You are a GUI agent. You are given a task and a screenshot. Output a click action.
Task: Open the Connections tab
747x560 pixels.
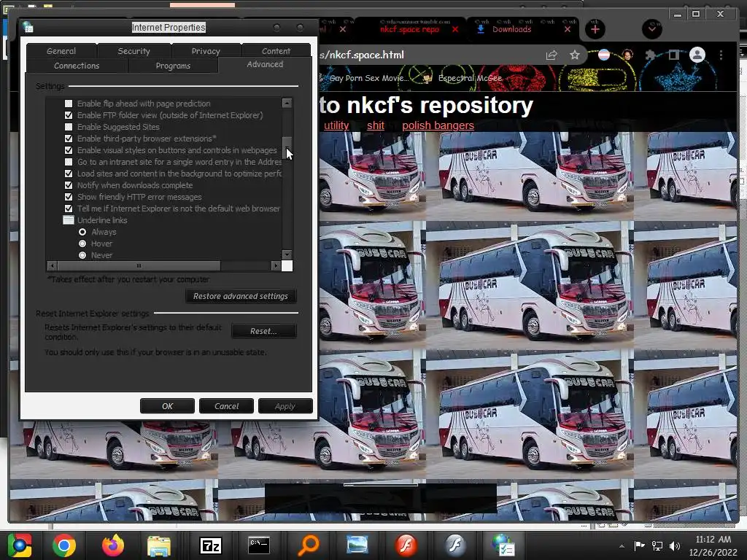[x=77, y=66]
